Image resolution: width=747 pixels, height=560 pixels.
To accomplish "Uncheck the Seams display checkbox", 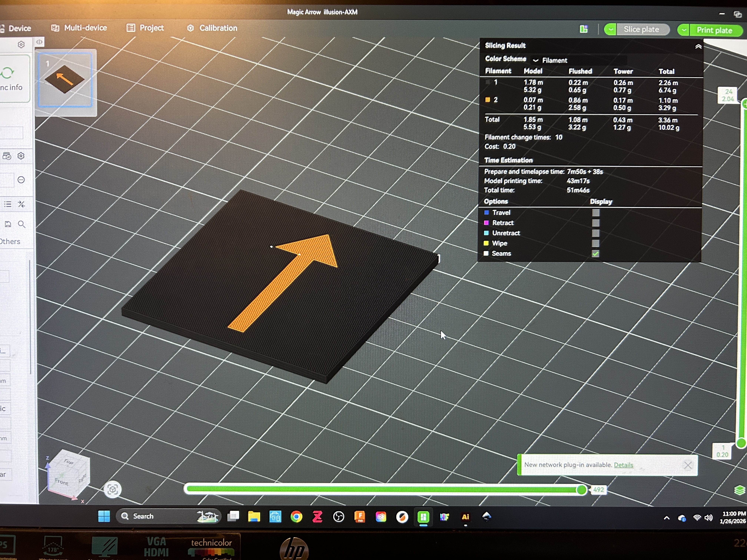I will (595, 254).
